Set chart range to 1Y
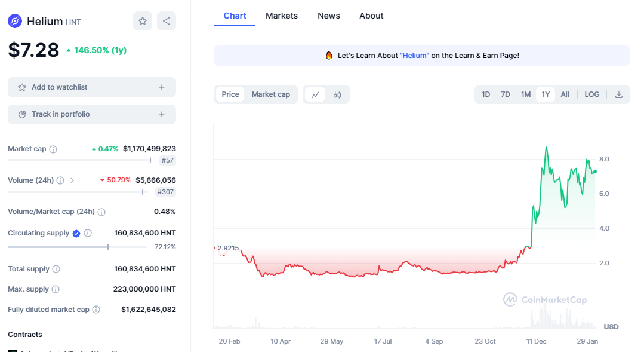This screenshot has width=644, height=352. (546, 94)
